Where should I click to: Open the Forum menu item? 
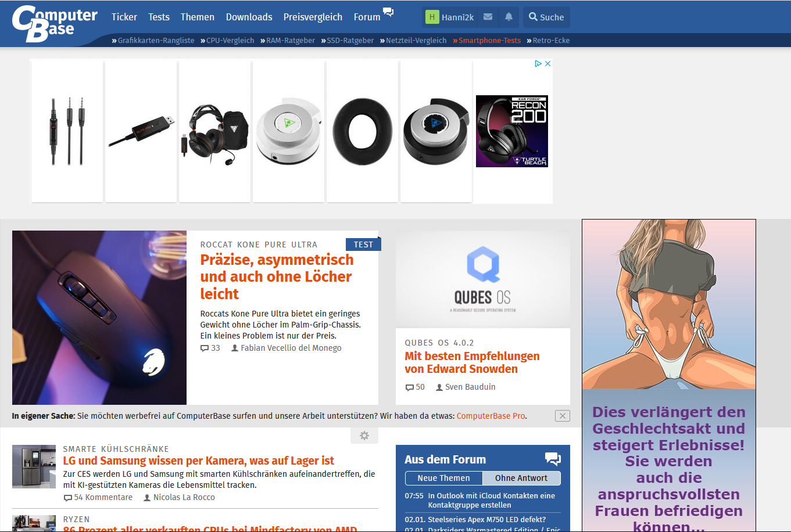[367, 17]
